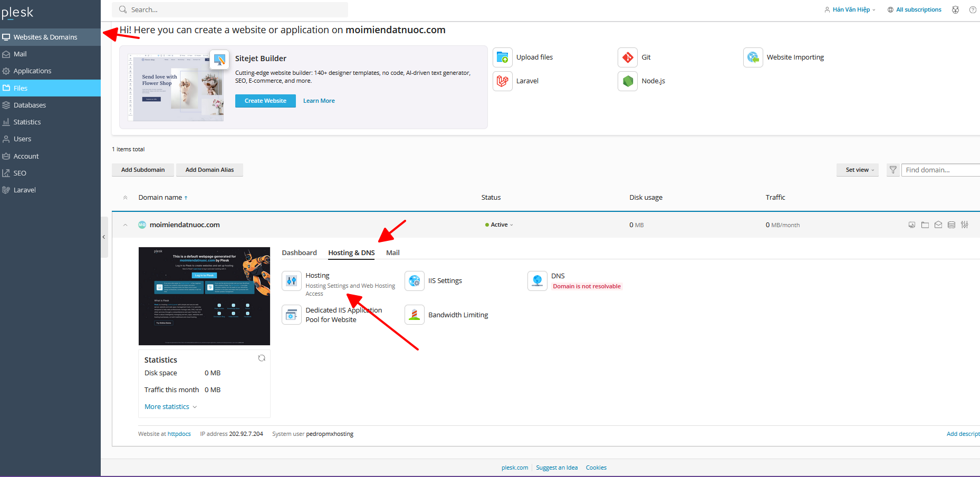The image size is (980, 477).
Task: Expand More statistics
Action: pyautogui.click(x=170, y=406)
